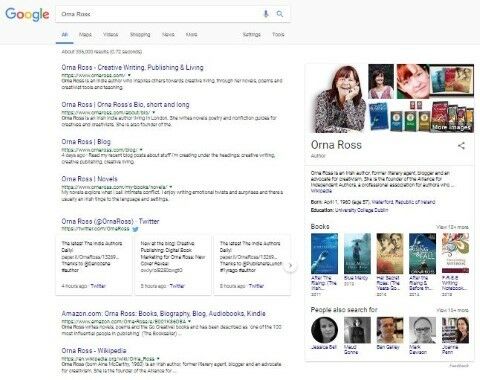The image size is (480, 380).
Task: Open the Orna Ross (@OrnaRoss) Twitter result
Action: [x=110, y=221]
